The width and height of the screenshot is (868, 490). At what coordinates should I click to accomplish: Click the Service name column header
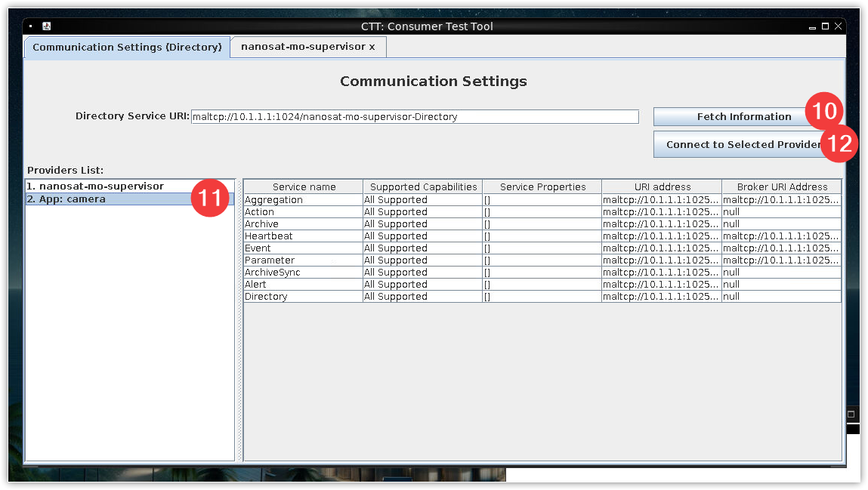(x=304, y=187)
